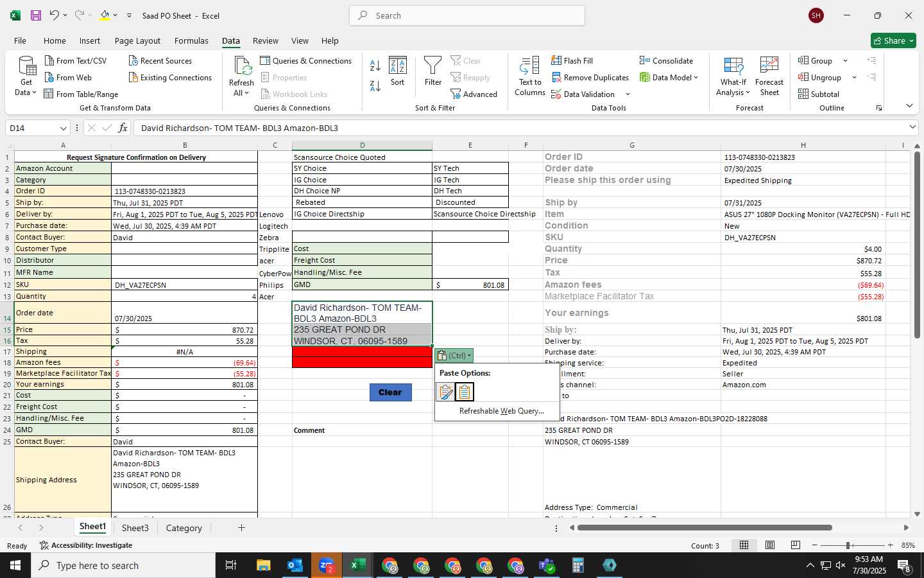The height and width of the screenshot is (578, 924).
Task: Open the Outline dialog launcher
Action: pyautogui.click(x=879, y=108)
